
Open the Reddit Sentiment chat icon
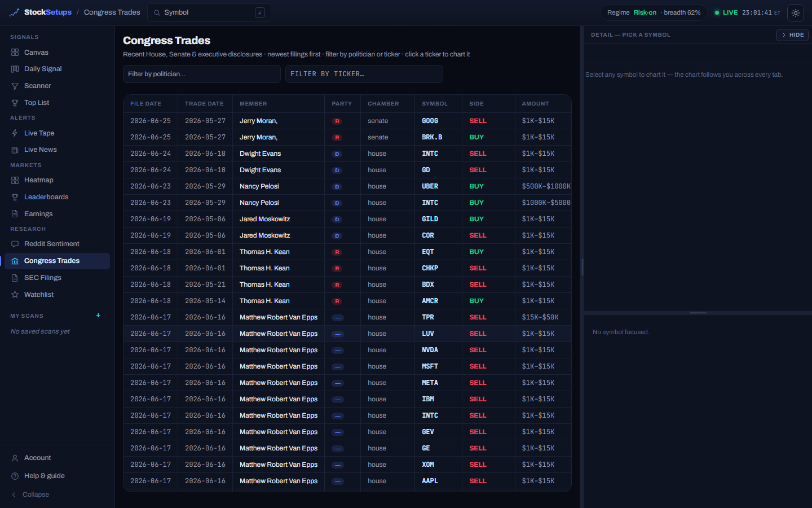(x=15, y=244)
